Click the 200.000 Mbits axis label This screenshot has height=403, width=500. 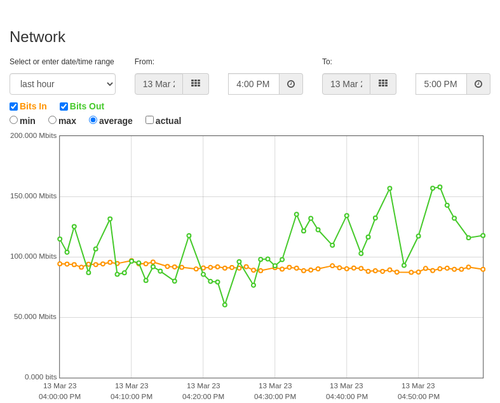point(33,136)
